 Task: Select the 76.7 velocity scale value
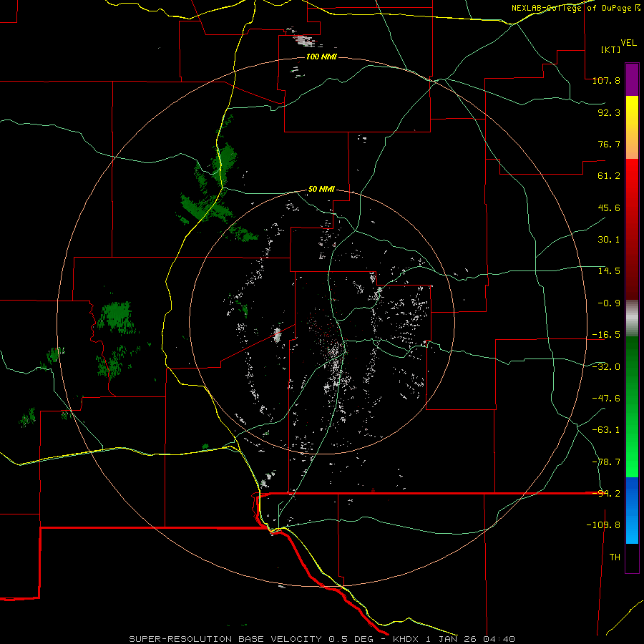pos(609,144)
